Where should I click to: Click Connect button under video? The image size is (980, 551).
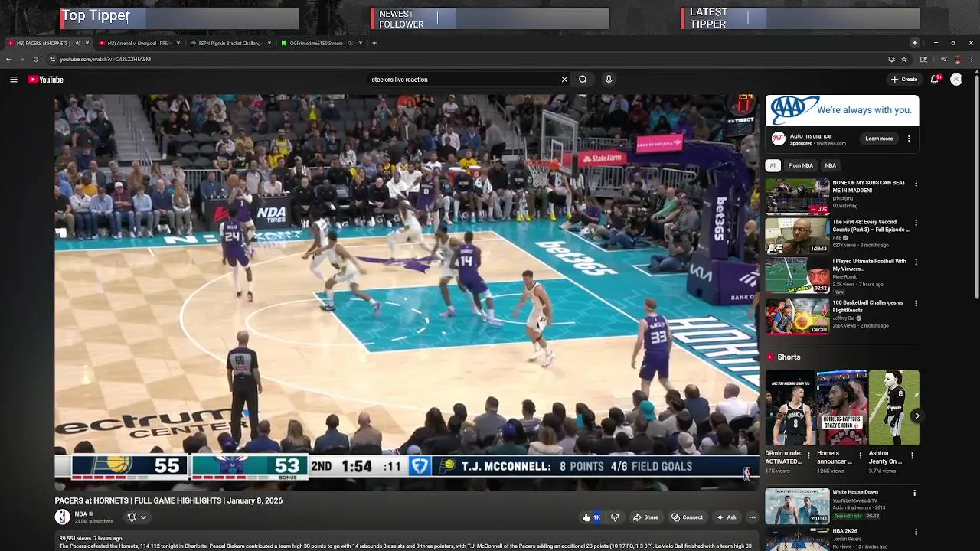tap(687, 517)
